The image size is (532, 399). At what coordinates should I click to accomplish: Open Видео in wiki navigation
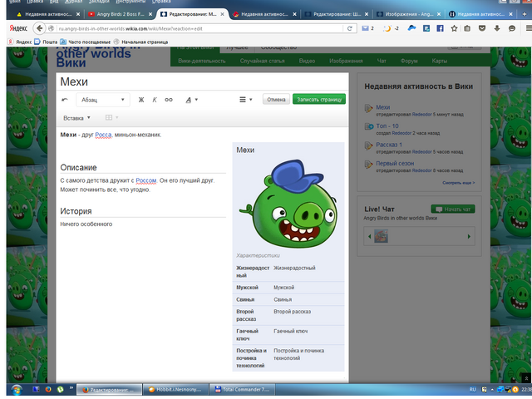click(x=307, y=61)
